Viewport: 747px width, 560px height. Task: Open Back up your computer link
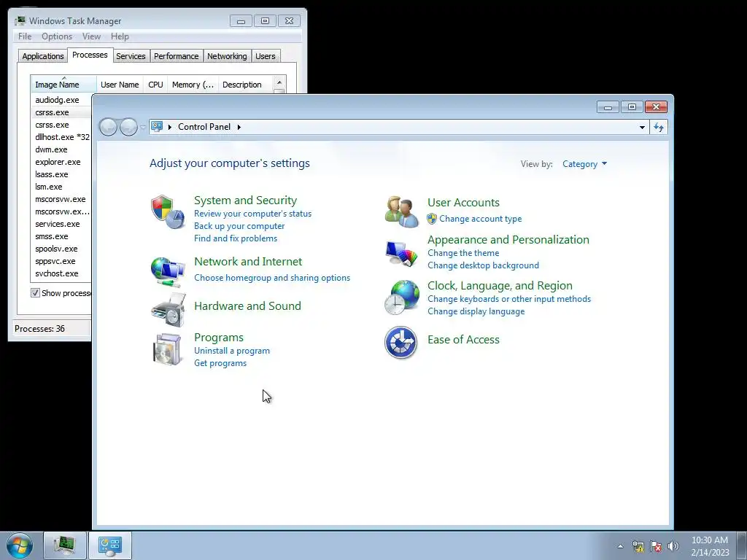point(239,226)
